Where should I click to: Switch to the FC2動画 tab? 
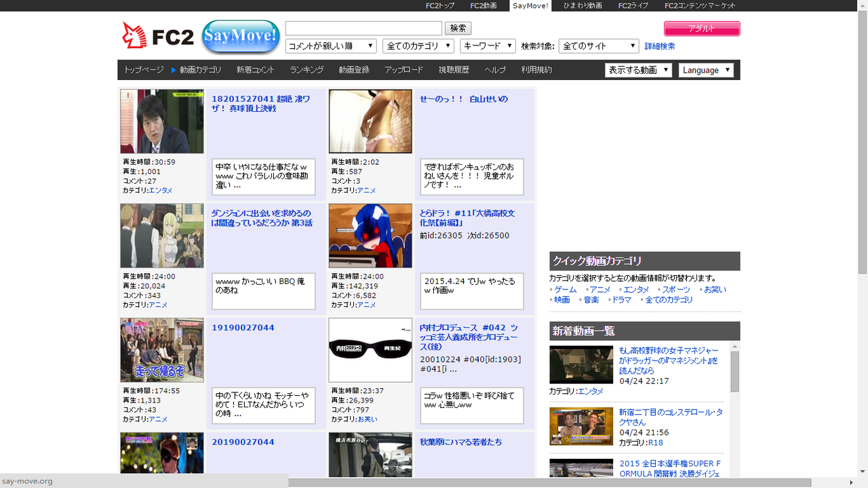(483, 5)
